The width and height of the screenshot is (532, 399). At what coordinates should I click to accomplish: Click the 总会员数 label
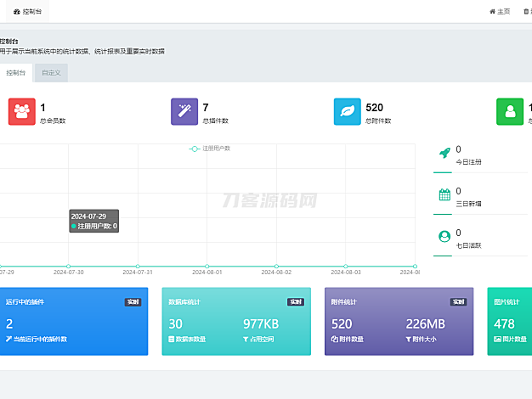coord(53,121)
